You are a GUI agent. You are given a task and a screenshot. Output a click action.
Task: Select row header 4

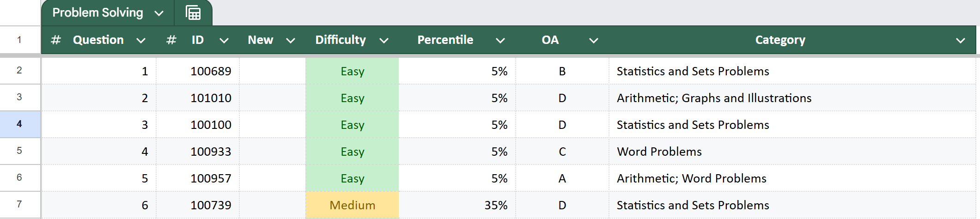point(19,124)
